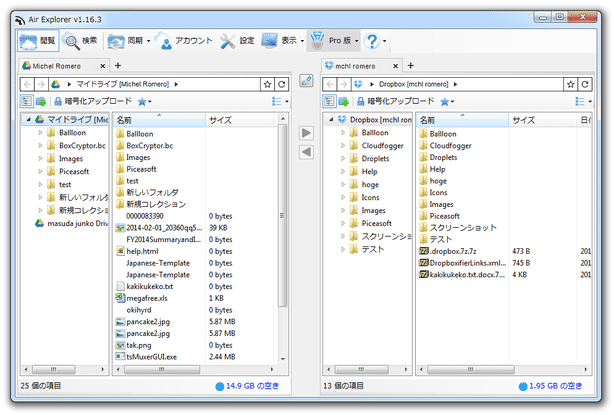Viewport: 614px width, 415px height.
Task: Toggle folder tree panel in right pane
Action: click(x=329, y=101)
